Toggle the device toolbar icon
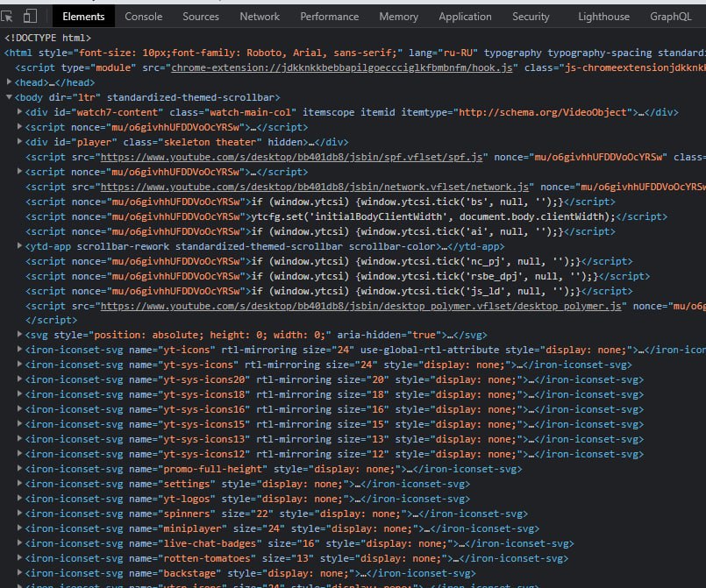The image size is (706, 588). (30, 17)
